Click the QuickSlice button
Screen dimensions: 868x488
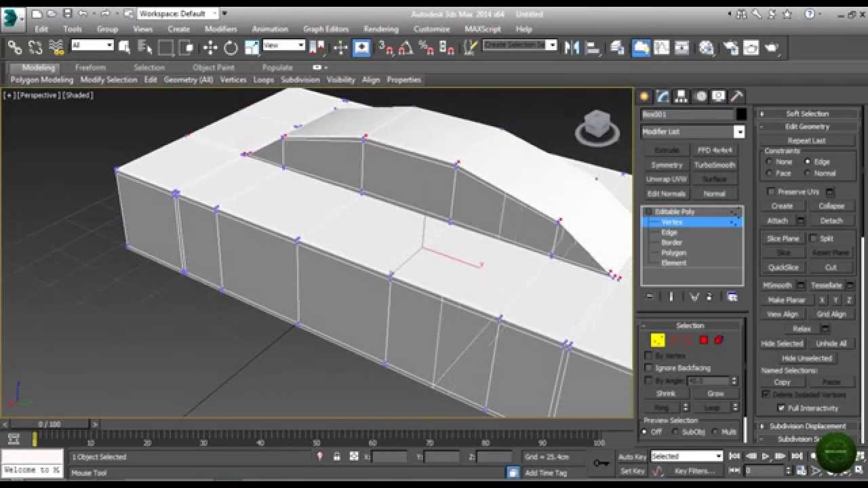tap(783, 267)
